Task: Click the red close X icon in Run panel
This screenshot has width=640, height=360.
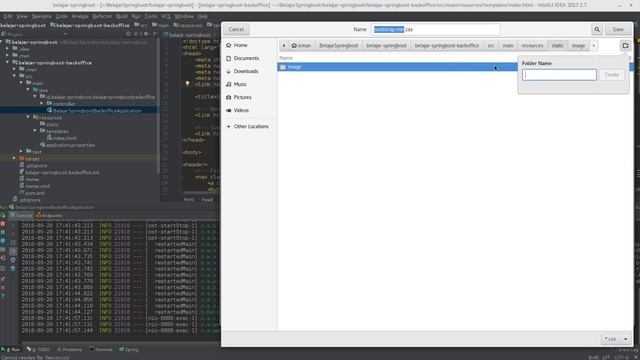Action: [x=3, y=288]
